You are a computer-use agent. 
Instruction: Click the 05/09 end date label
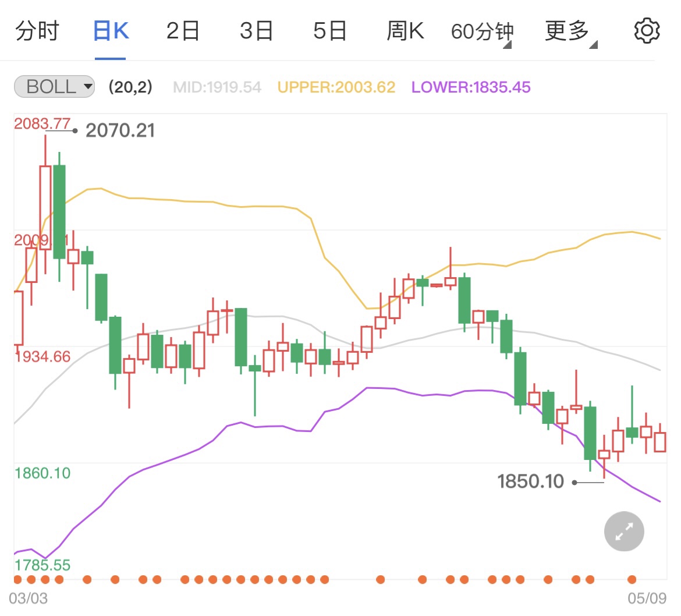647,598
